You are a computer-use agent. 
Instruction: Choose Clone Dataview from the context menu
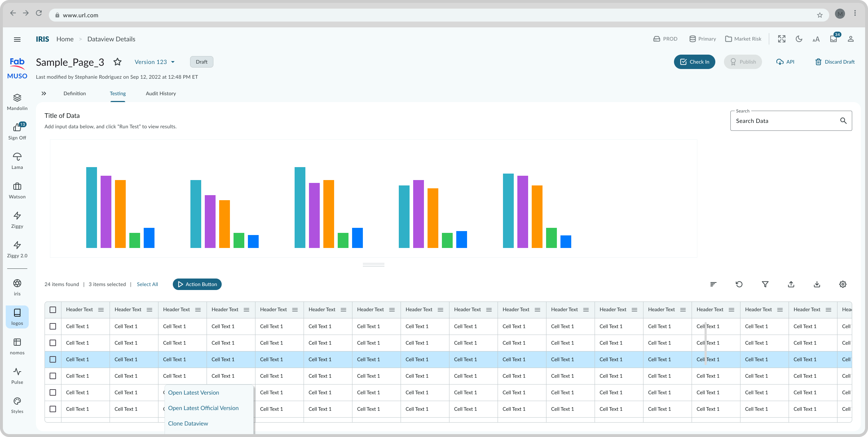[x=188, y=423]
